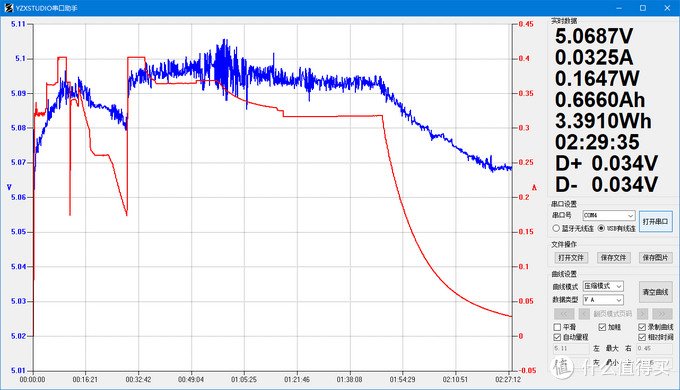The width and height of the screenshot is (680, 390).
Task: Toggle the 自动量程 auto range checkbox
Action: 558,337
